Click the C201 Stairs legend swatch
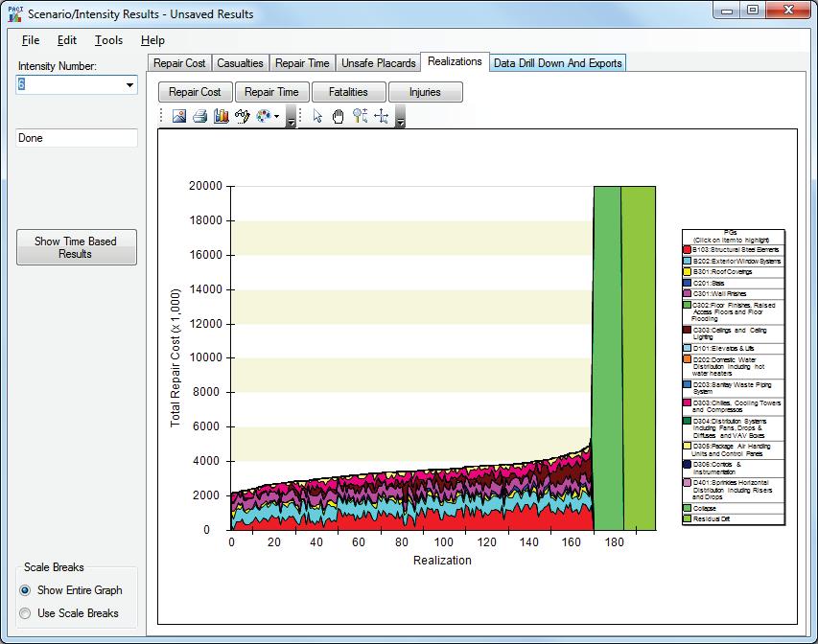The width and height of the screenshot is (818, 644). point(687,283)
